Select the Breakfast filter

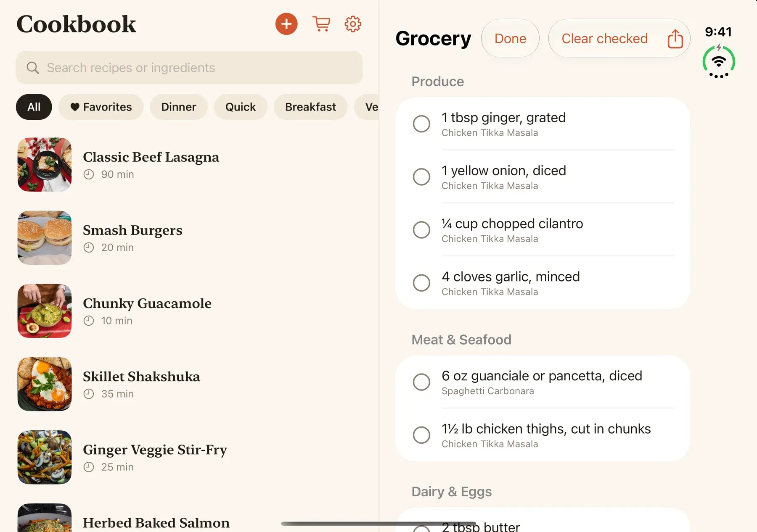pos(310,107)
